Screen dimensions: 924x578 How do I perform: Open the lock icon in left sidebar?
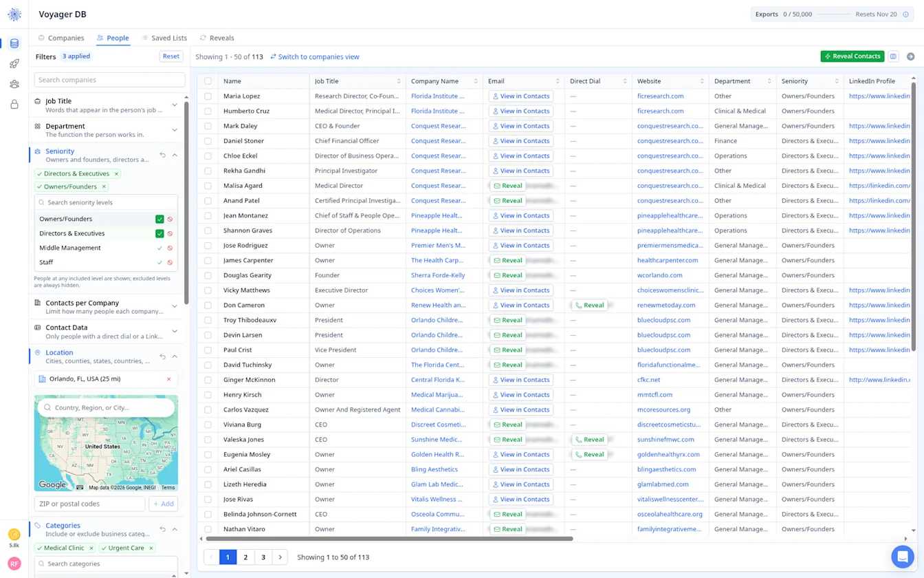(14, 105)
